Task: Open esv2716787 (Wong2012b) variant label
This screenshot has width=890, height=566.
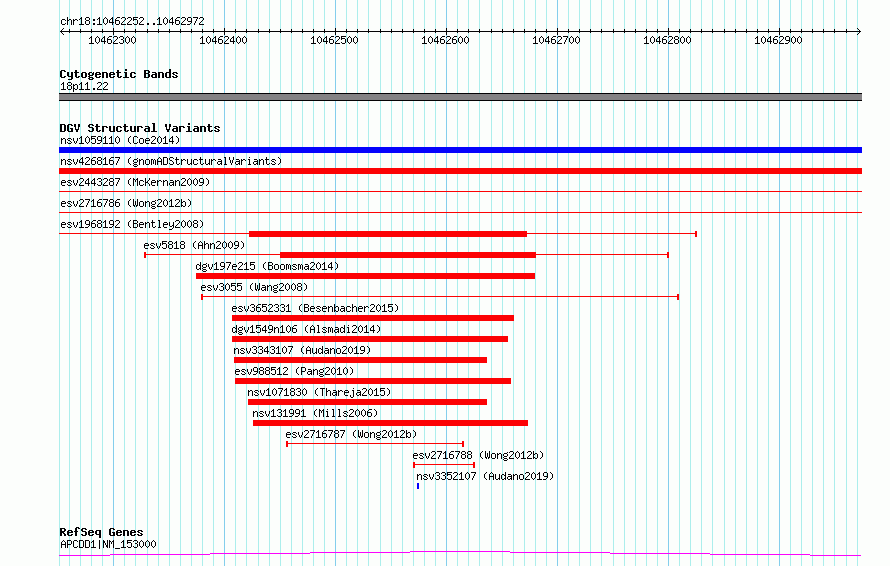Action: click(x=351, y=434)
